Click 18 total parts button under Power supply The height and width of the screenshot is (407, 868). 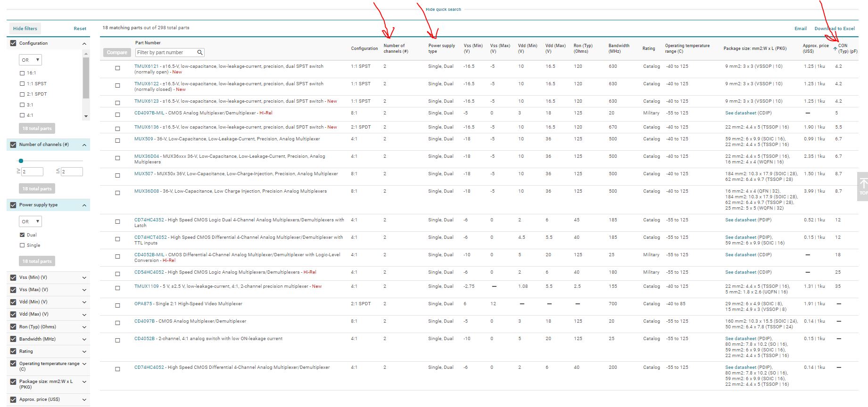point(37,261)
